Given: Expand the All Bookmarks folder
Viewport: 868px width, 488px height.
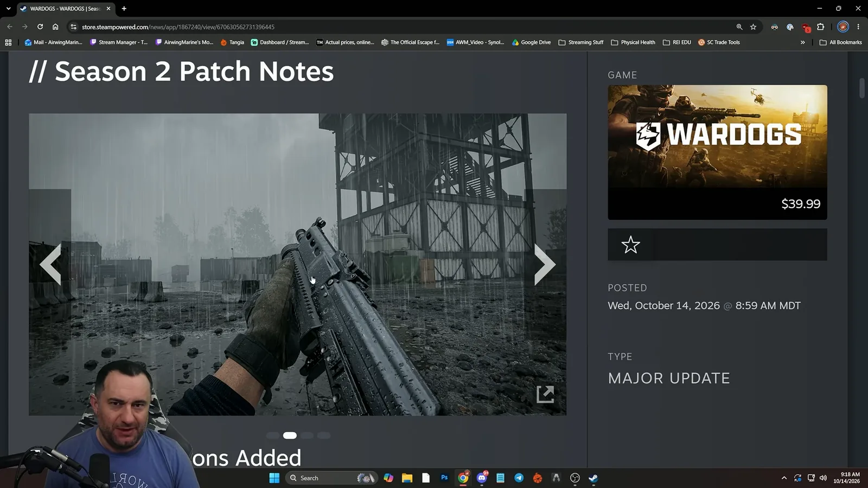Looking at the screenshot, I should 840,42.
